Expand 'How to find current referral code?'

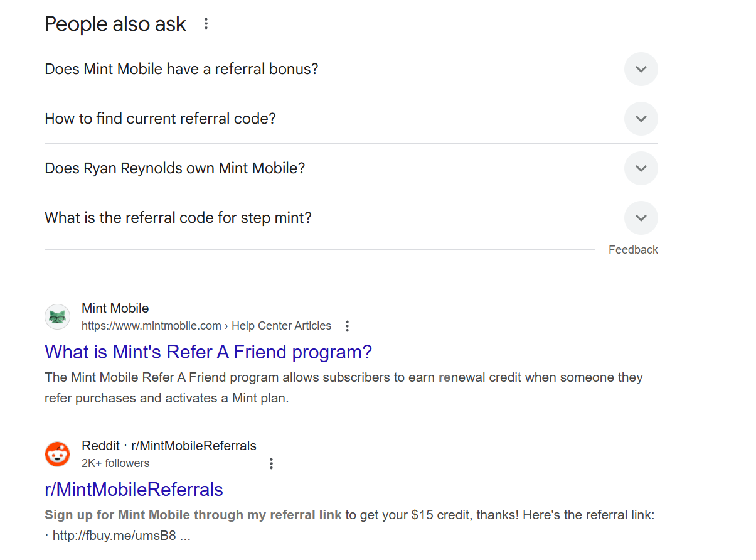641,119
